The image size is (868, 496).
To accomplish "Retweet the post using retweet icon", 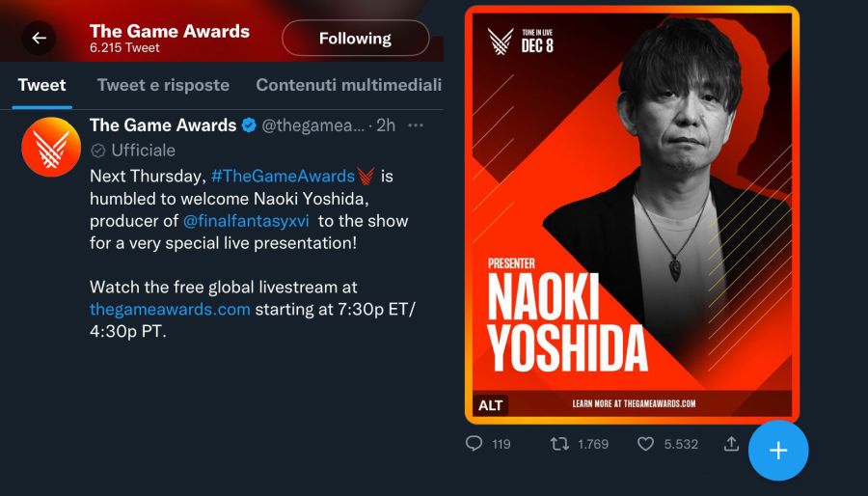I will click(559, 444).
